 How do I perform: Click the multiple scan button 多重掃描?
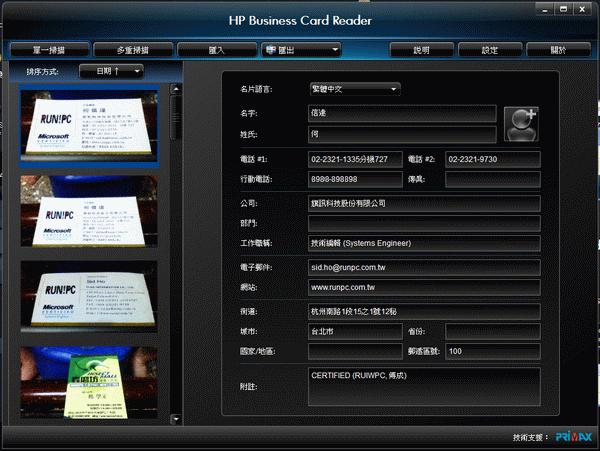pos(133,50)
